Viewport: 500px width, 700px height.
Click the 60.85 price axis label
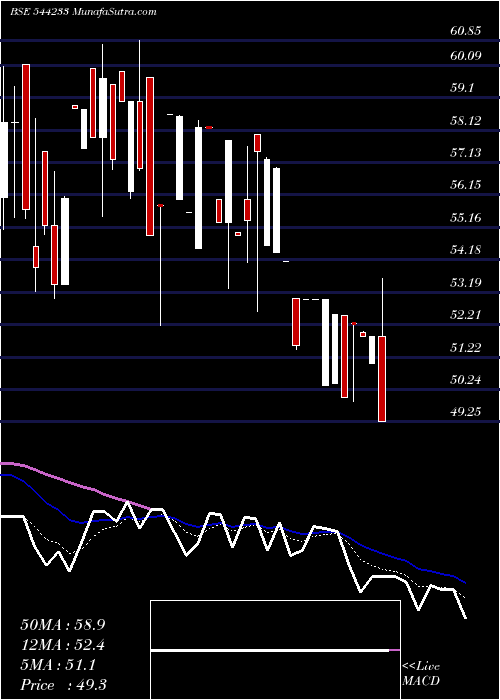point(466,31)
